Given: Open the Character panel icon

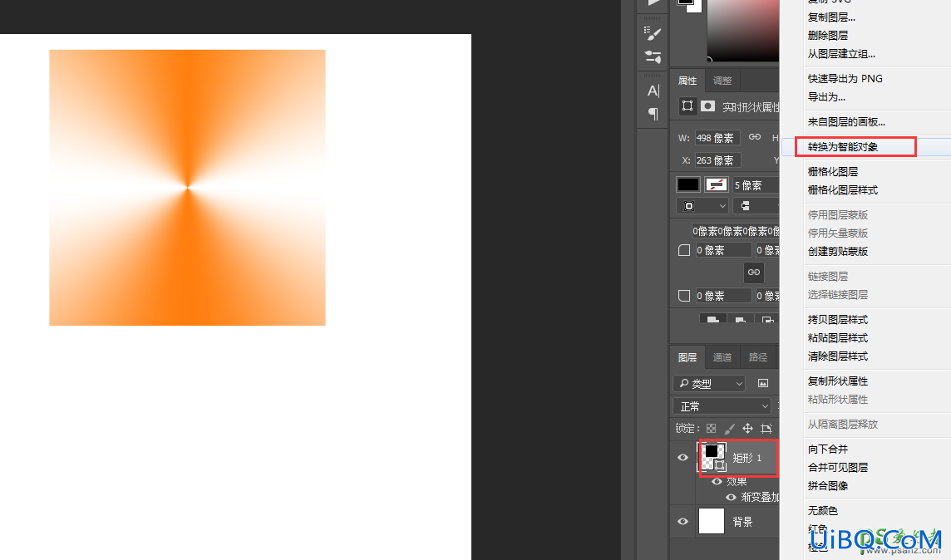Looking at the screenshot, I should coord(653,91).
